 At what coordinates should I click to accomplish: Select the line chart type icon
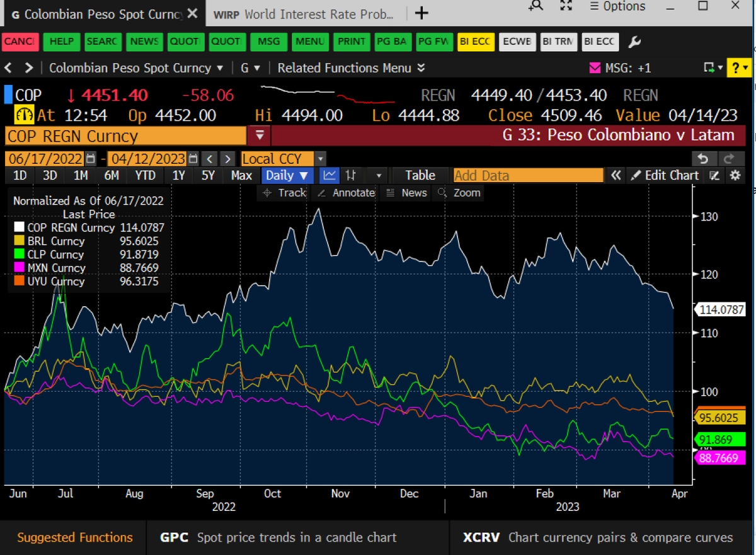[329, 176]
